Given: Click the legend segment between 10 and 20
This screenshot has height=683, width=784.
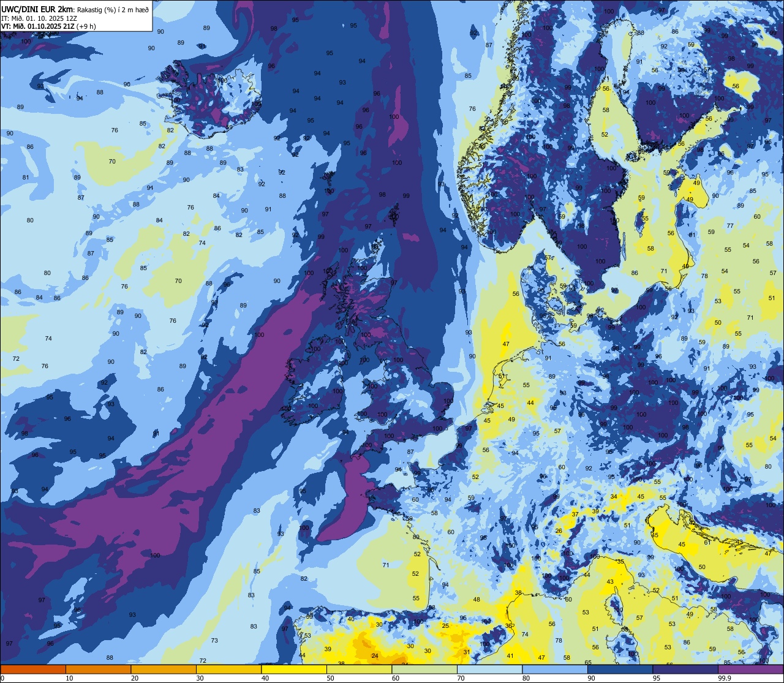Looking at the screenshot, I should (98, 669).
